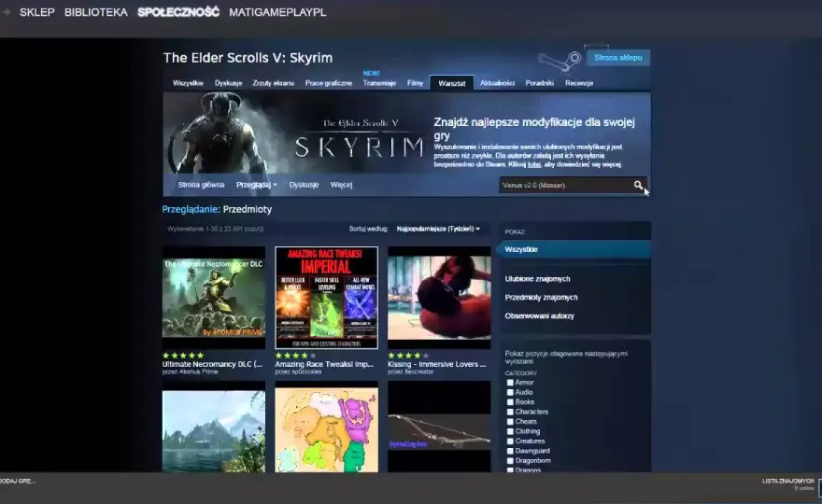
Task: Click the Amazing Race Tweaks! Imp... title
Action: 324,364
